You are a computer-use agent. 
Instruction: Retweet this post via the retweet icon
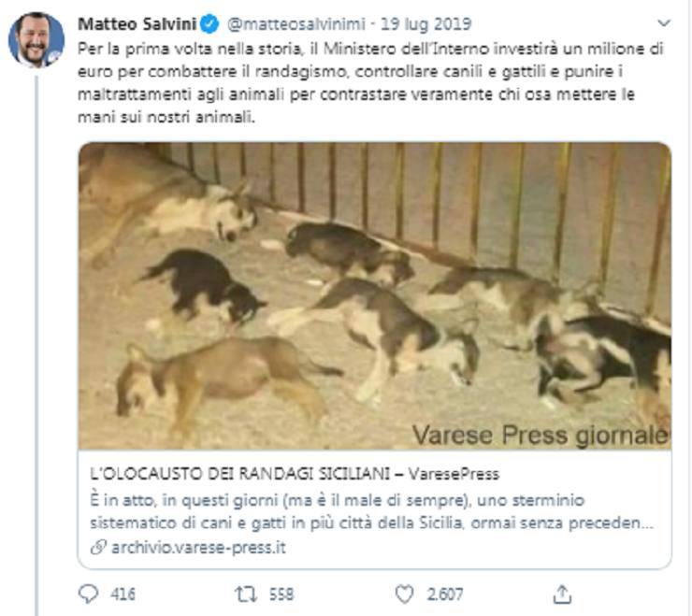[x=245, y=594]
